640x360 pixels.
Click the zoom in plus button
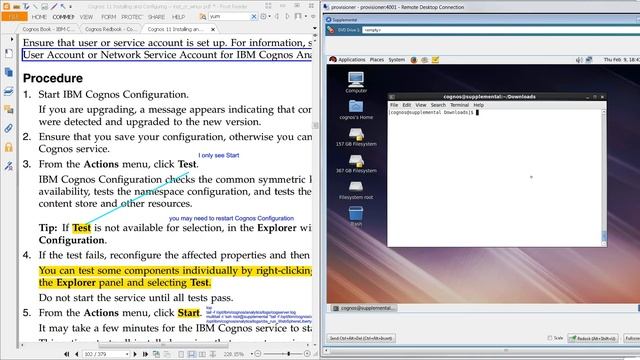[x=307, y=354]
